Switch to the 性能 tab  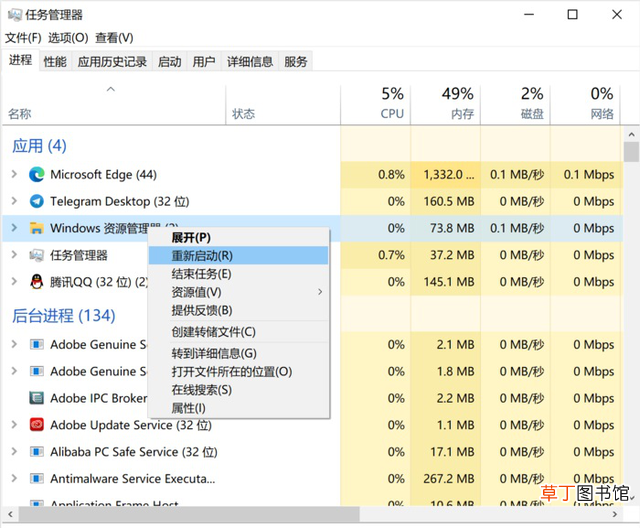pyautogui.click(x=55, y=62)
